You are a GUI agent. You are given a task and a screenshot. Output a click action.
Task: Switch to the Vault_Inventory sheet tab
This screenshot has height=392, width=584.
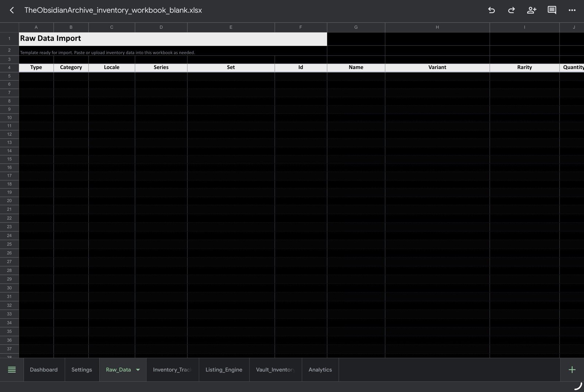click(x=275, y=370)
